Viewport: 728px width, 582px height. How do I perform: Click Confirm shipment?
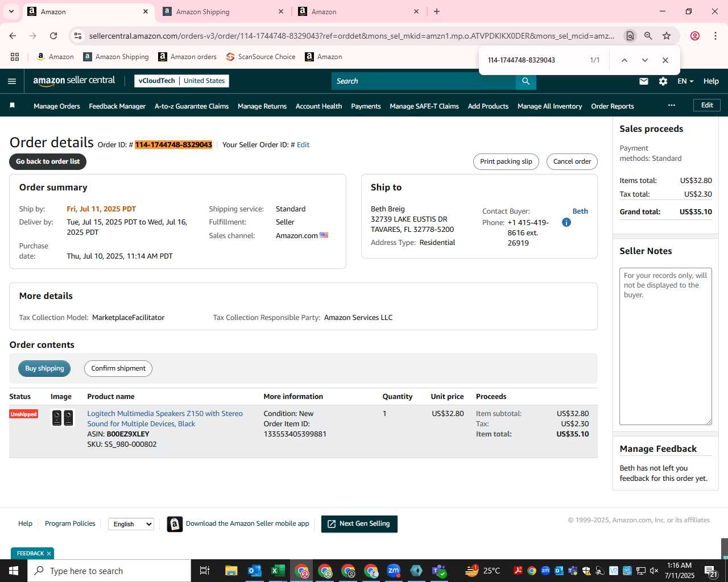[118, 368]
